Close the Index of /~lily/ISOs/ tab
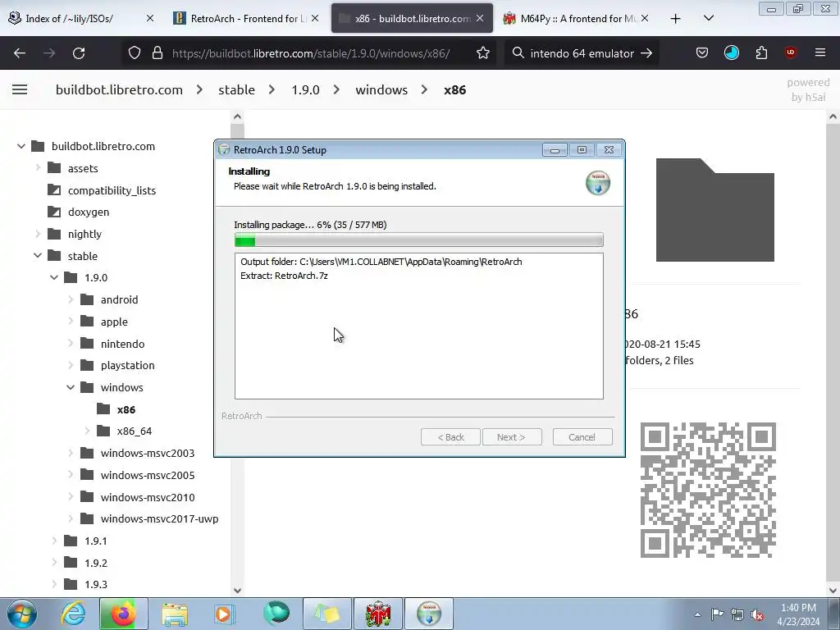Screen dimensions: 840x630 tap(150, 19)
